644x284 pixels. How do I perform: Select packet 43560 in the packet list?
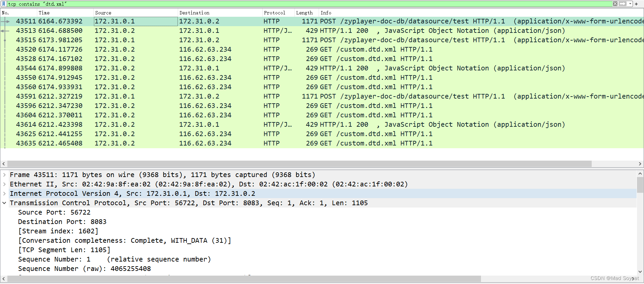point(322,87)
